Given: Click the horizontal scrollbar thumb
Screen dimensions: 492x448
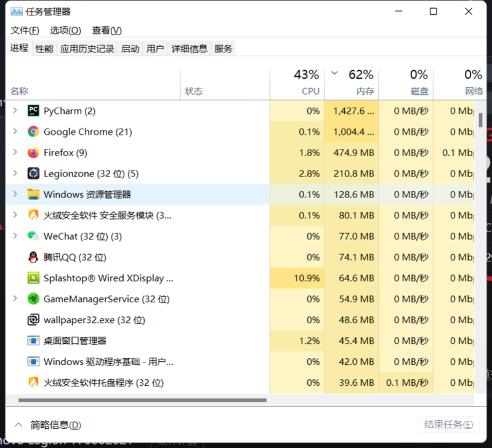Looking at the screenshot, I should point(142,400).
